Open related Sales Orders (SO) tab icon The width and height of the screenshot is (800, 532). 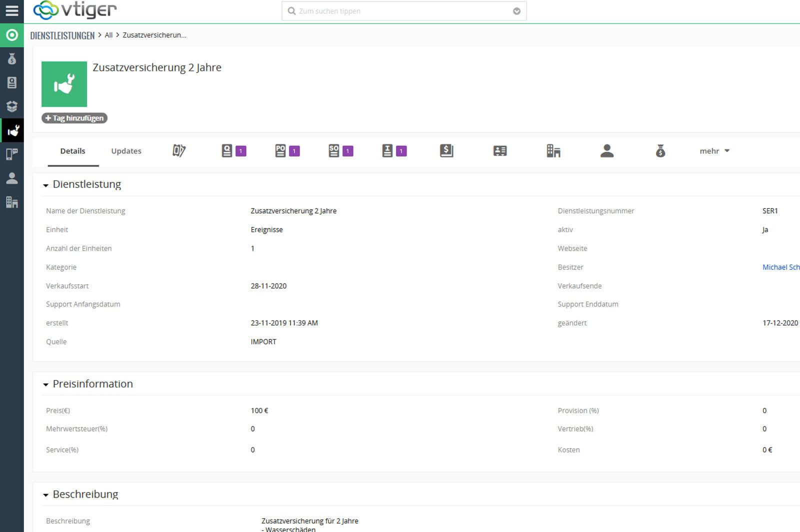tap(334, 150)
